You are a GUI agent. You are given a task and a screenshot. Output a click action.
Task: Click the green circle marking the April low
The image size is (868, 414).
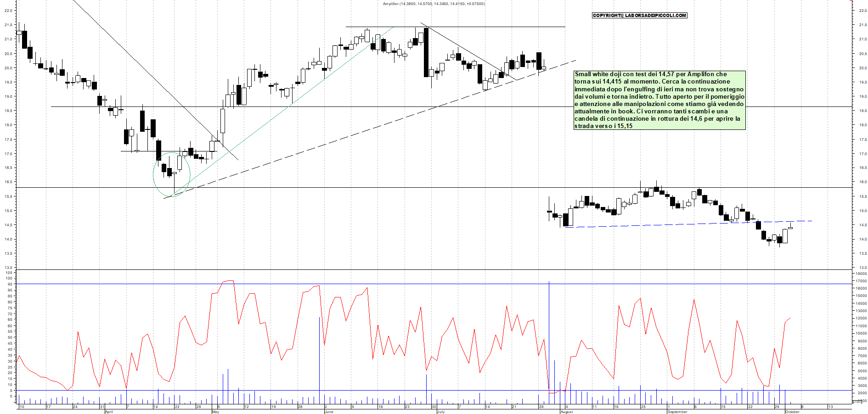(171, 175)
